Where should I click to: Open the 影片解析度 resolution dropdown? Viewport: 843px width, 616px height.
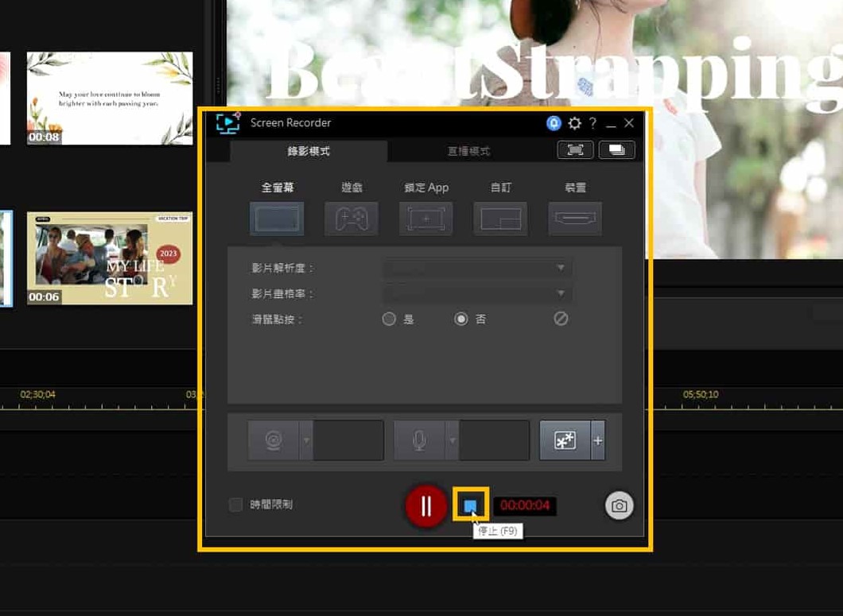coord(476,268)
